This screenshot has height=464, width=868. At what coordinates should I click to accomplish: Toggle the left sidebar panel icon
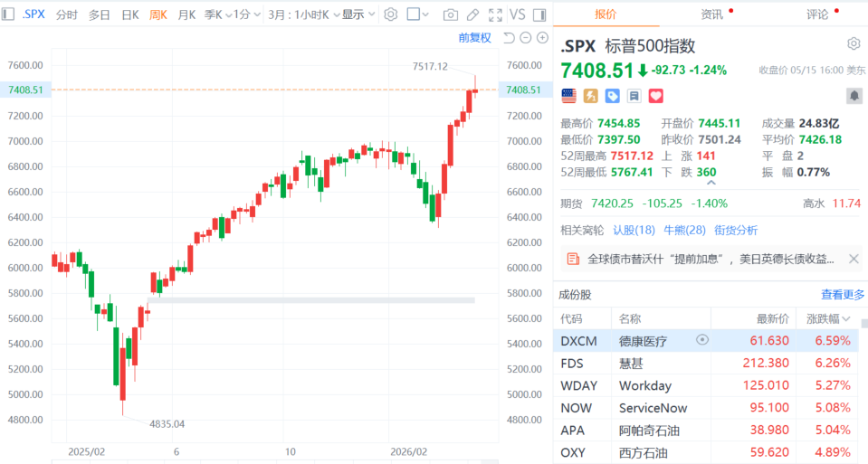(8, 14)
